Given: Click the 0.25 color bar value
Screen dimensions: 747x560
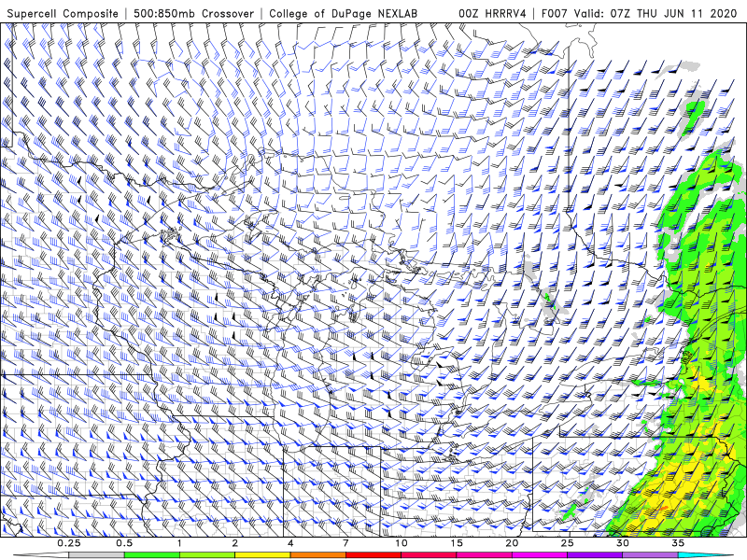Looking at the screenshot, I should pos(69,543).
